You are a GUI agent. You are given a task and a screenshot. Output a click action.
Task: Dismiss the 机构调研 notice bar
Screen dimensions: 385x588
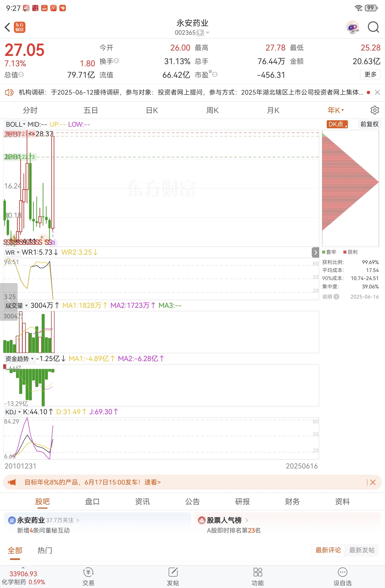click(x=378, y=92)
